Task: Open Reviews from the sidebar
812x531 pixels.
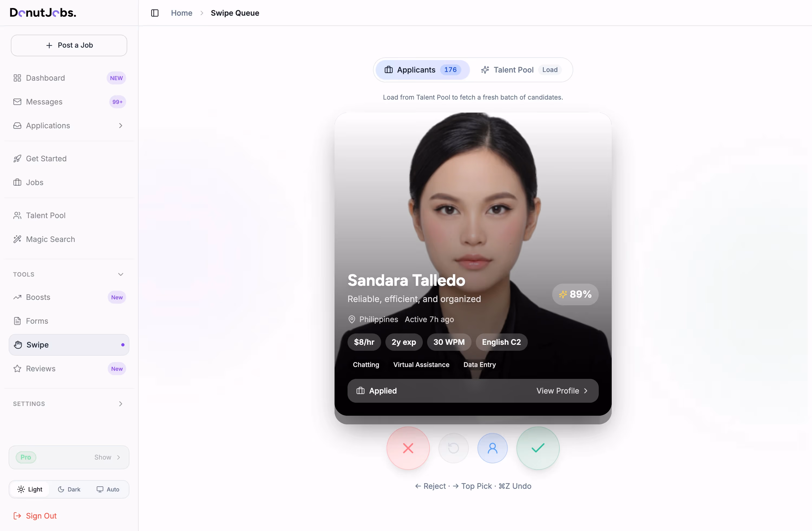Action: click(69, 369)
